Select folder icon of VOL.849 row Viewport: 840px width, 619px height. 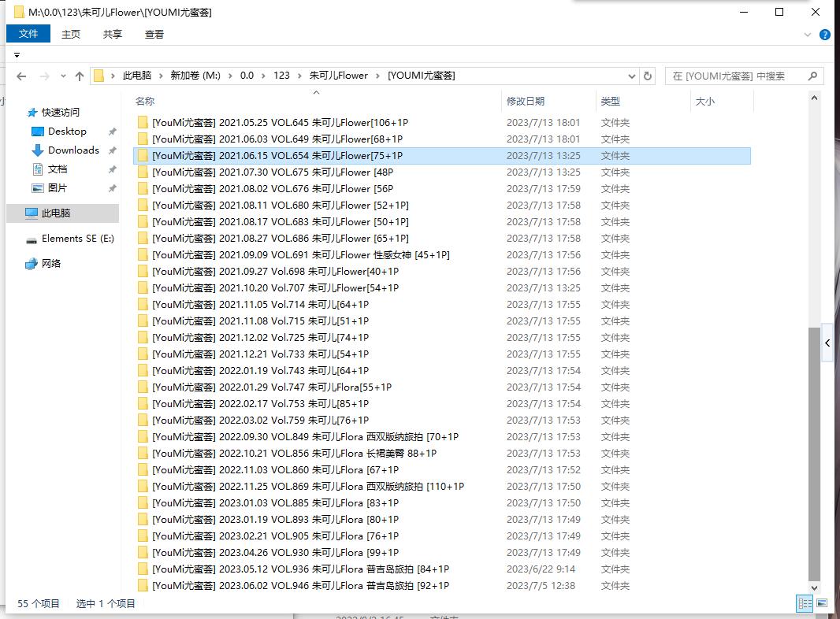pyautogui.click(x=143, y=437)
